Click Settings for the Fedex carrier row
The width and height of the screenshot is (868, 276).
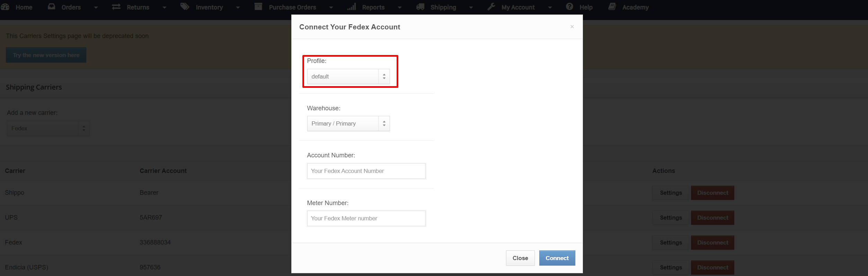tap(671, 242)
